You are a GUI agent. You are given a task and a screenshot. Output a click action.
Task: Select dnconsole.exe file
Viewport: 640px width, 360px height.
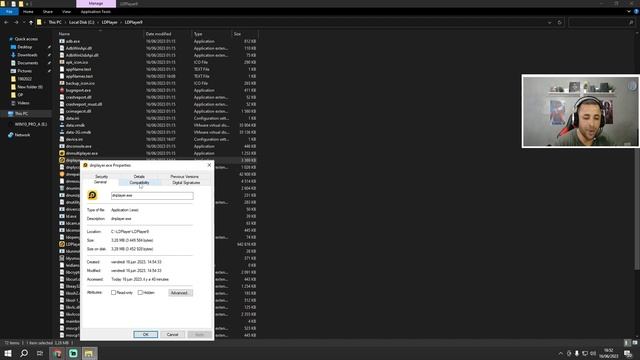click(x=78, y=146)
